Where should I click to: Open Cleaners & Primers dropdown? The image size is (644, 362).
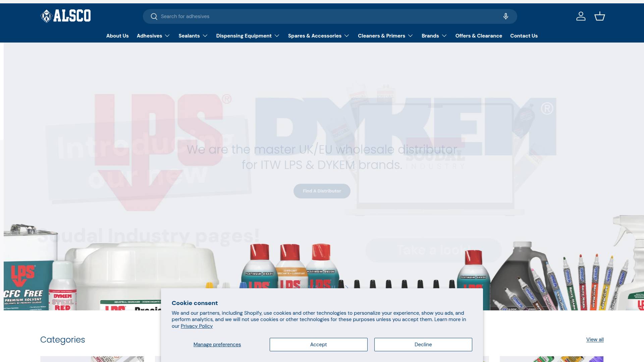click(385, 36)
